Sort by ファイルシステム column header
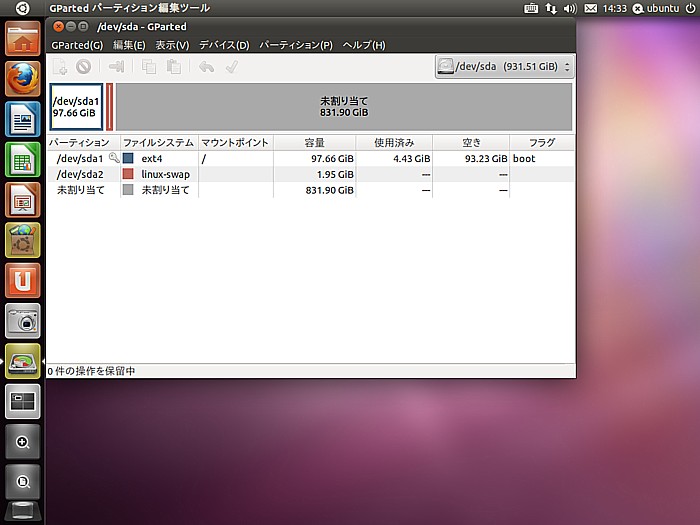Image resolution: width=700 pixels, height=525 pixels. pyautogui.click(x=159, y=142)
